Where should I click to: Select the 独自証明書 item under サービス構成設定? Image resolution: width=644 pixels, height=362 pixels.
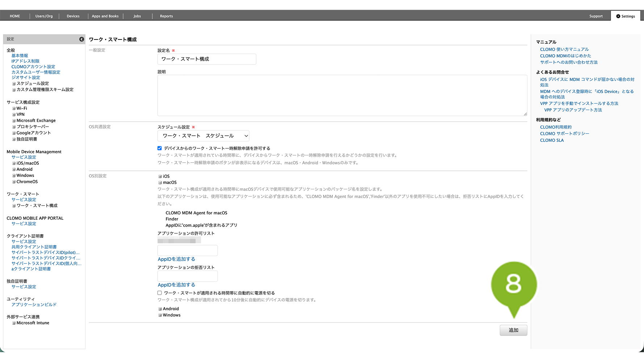pos(27,139)
